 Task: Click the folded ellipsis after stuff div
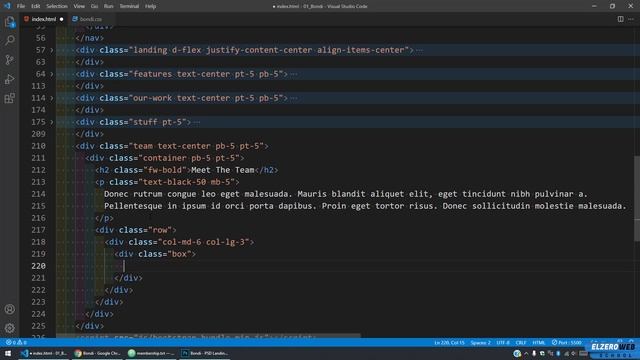(197, 122)
